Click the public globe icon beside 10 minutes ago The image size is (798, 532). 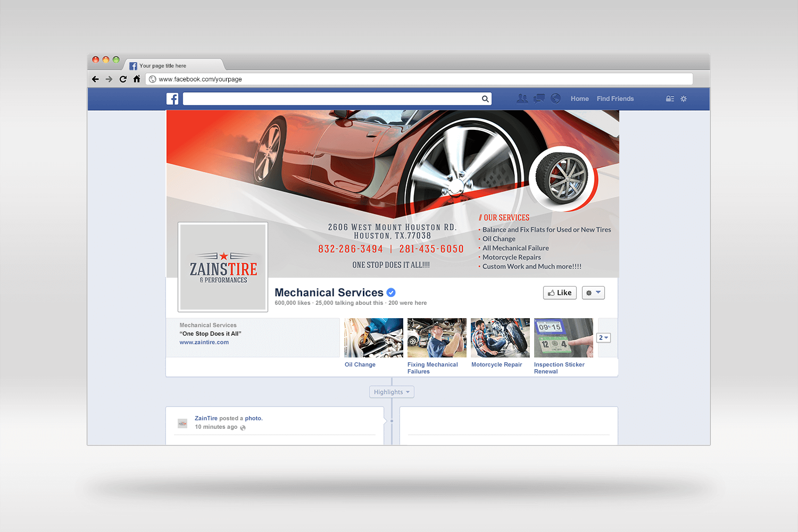pyautogui.click(x=243, y=428)
